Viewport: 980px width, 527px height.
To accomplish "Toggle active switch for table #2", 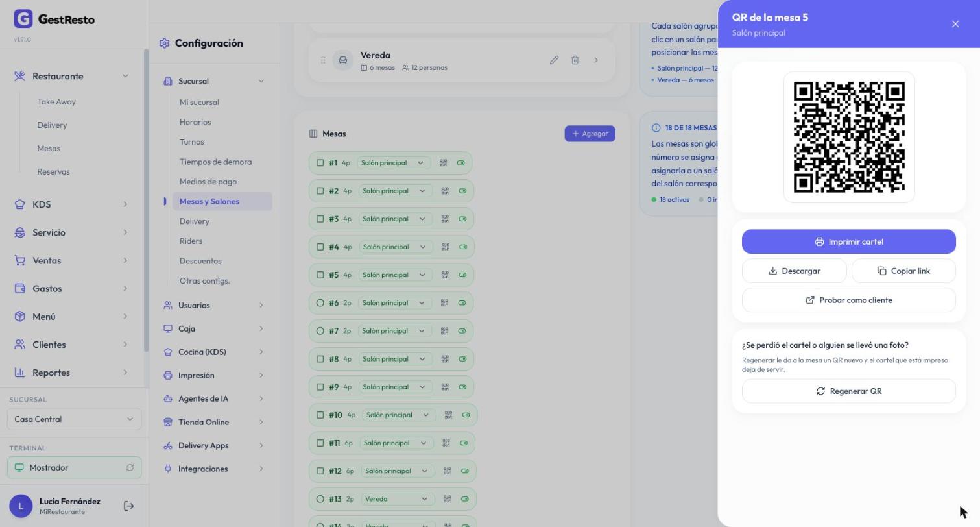I will 463,191.
